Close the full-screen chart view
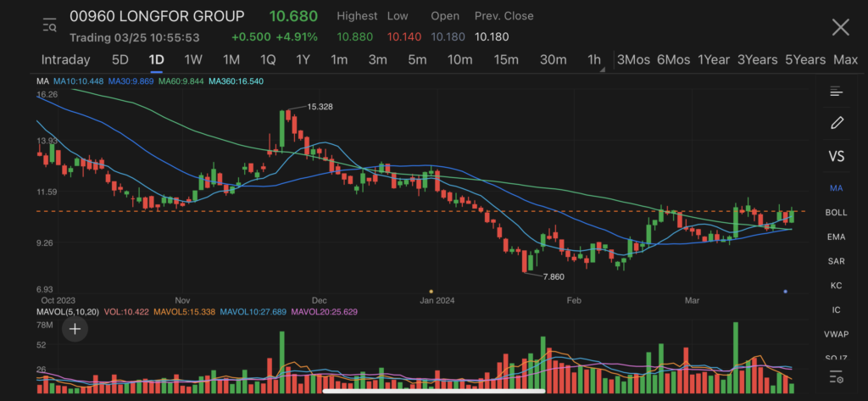 (840, 26)
